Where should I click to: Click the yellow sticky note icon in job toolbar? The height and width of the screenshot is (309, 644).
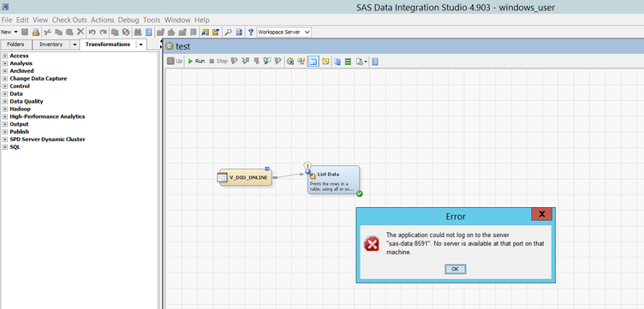coord(325,61)
